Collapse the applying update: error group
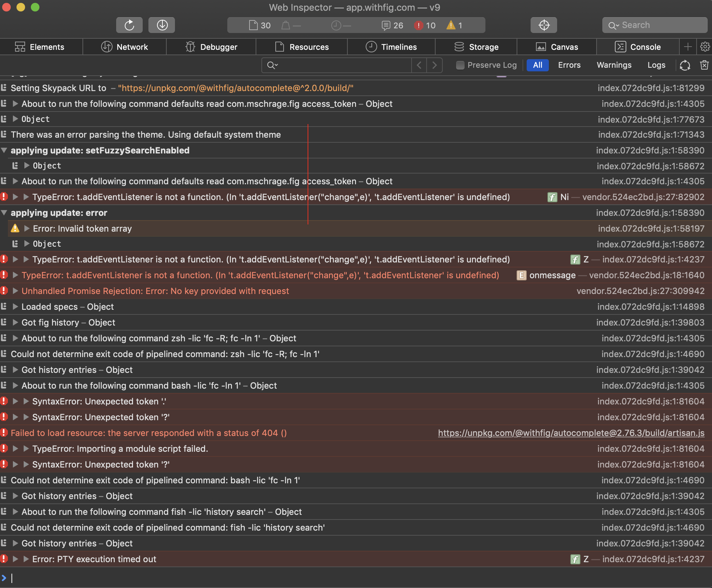Image resolution: width=712 pixels, height=588 pixels. (4, 212)
